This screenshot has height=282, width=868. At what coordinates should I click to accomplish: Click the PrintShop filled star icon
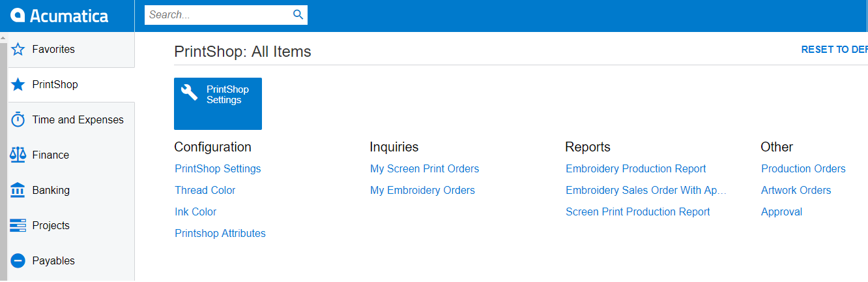18,85
